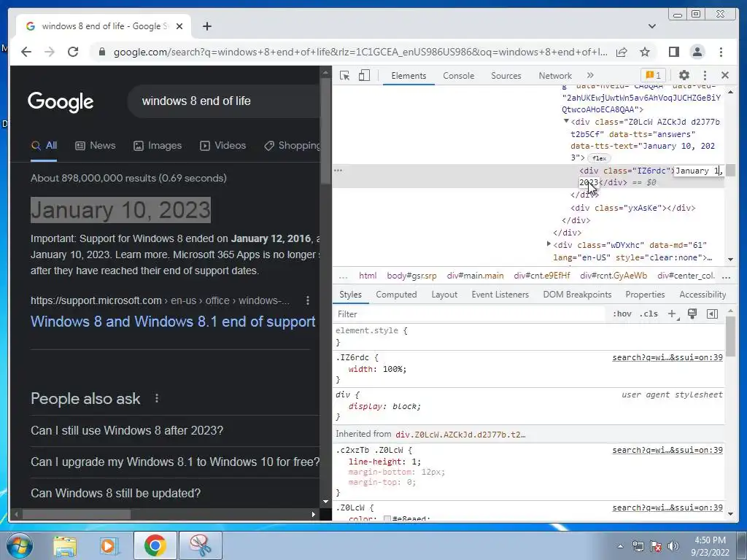
Task: Open Chrome's three-dot menu
Action: coord(721,52)
